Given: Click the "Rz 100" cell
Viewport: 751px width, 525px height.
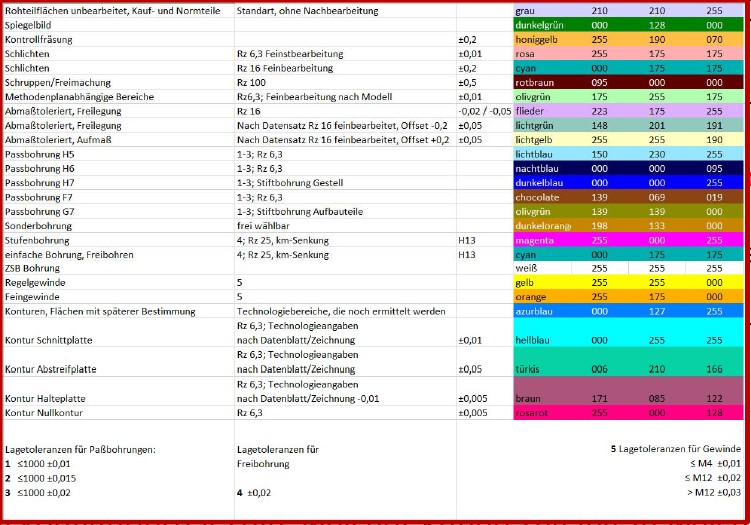Looking at the screenshot, I should (x=345, y=82).
